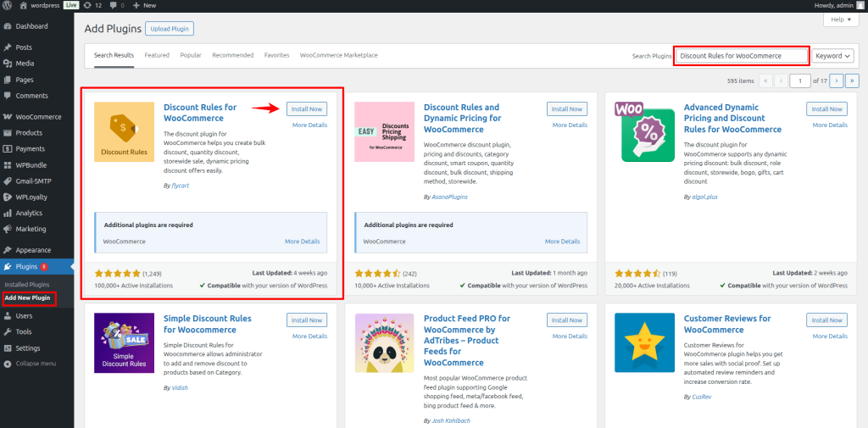Open Add New Plugin submenu item

point(27,297)
